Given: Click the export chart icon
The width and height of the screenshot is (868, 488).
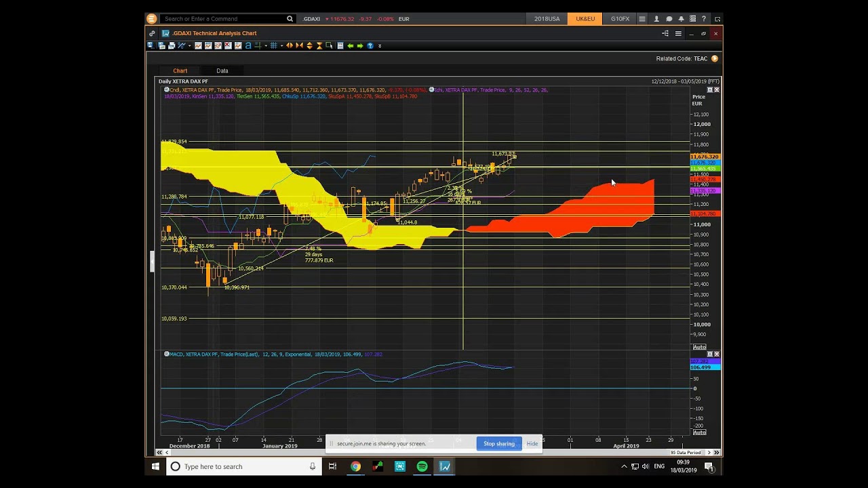Looking at the screenshot, I should (161, 45).
